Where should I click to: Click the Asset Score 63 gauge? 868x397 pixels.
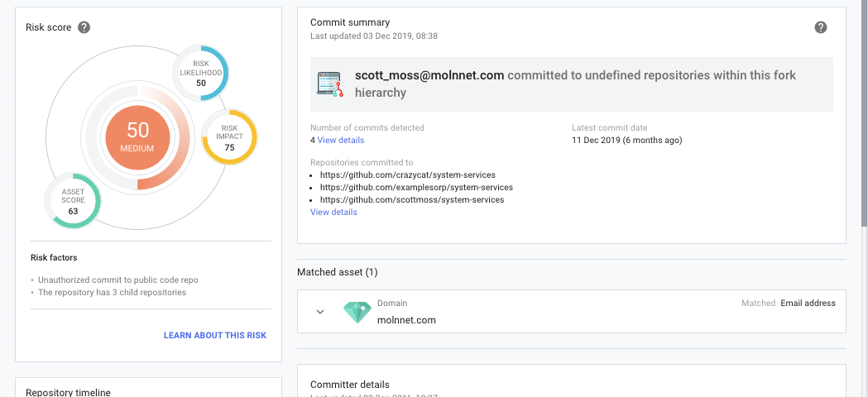tap(73, 201)
